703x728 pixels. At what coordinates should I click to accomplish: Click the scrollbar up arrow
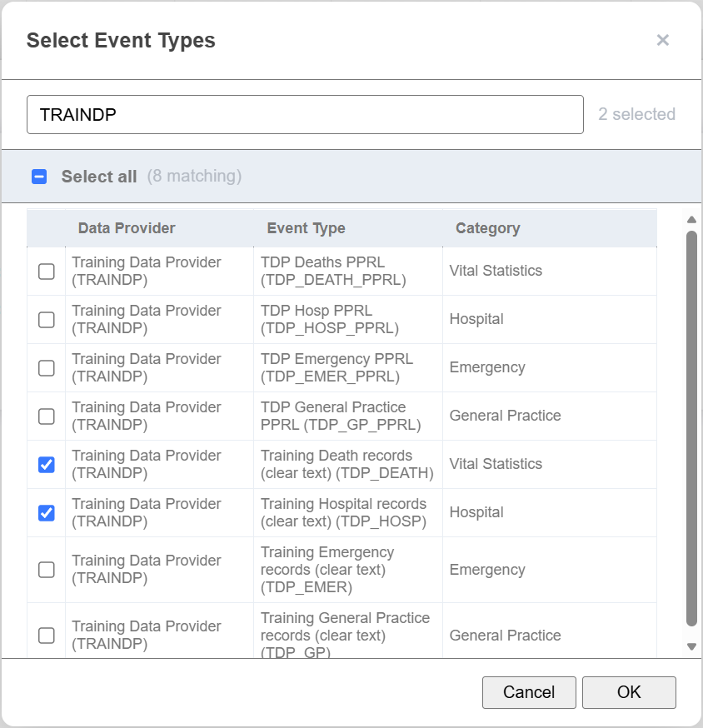[x=691, y=220]
